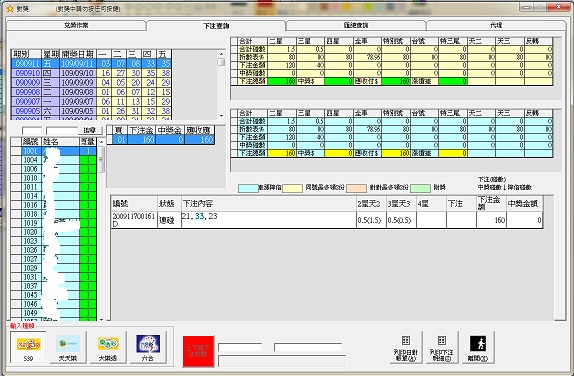This screenshot has height=376, width=574.
Task: Select member number 1031
Action: click(x=30, y=277)
